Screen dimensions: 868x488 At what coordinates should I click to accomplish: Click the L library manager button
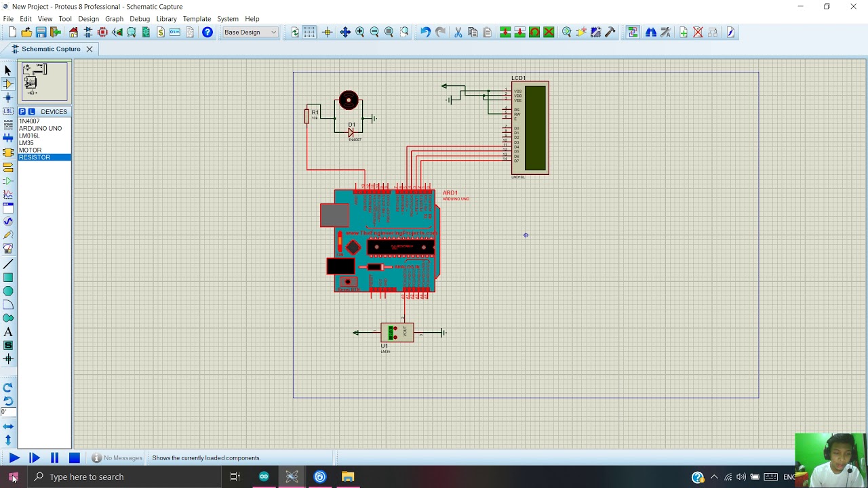click(31, 111)
